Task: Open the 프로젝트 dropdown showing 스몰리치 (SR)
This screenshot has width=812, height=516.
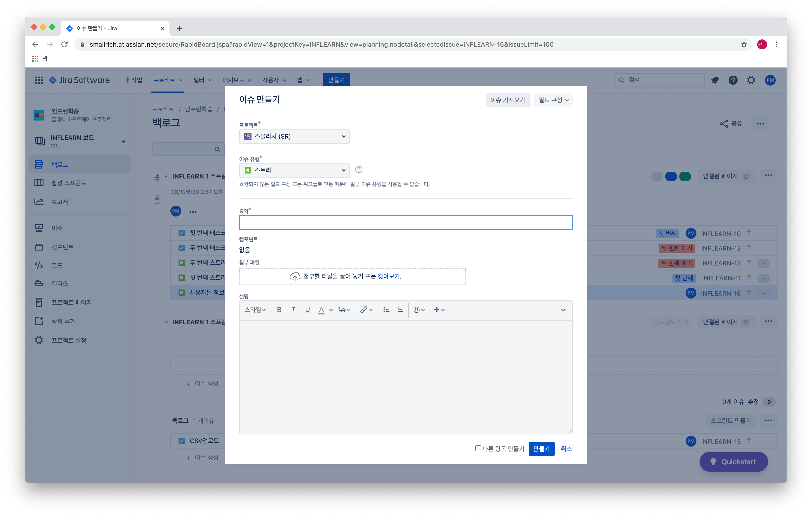Action: coord(294,136)
